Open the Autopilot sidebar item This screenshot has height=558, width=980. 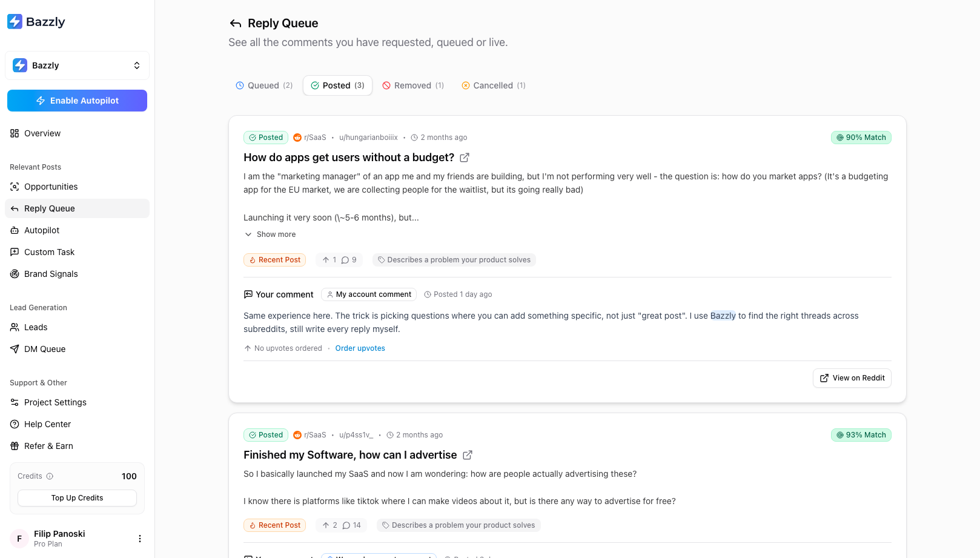77,230
